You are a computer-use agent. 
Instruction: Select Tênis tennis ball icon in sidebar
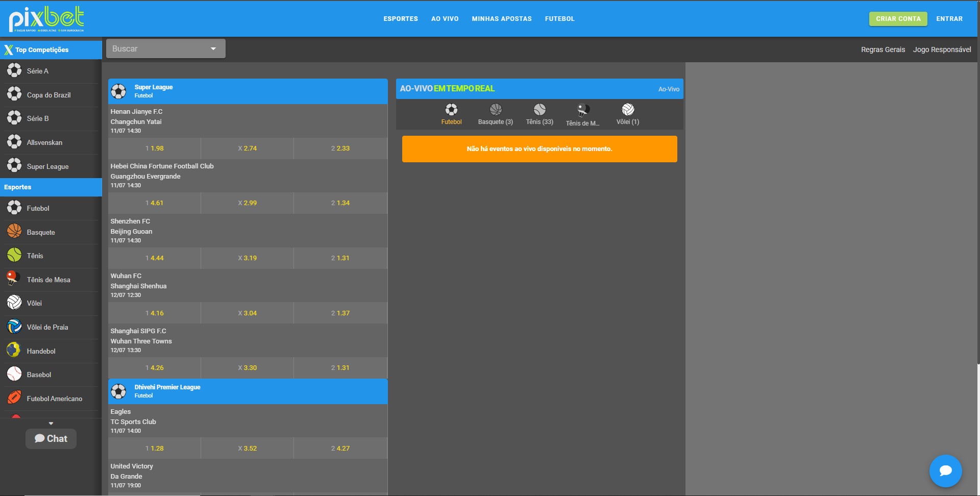[14, 255]
